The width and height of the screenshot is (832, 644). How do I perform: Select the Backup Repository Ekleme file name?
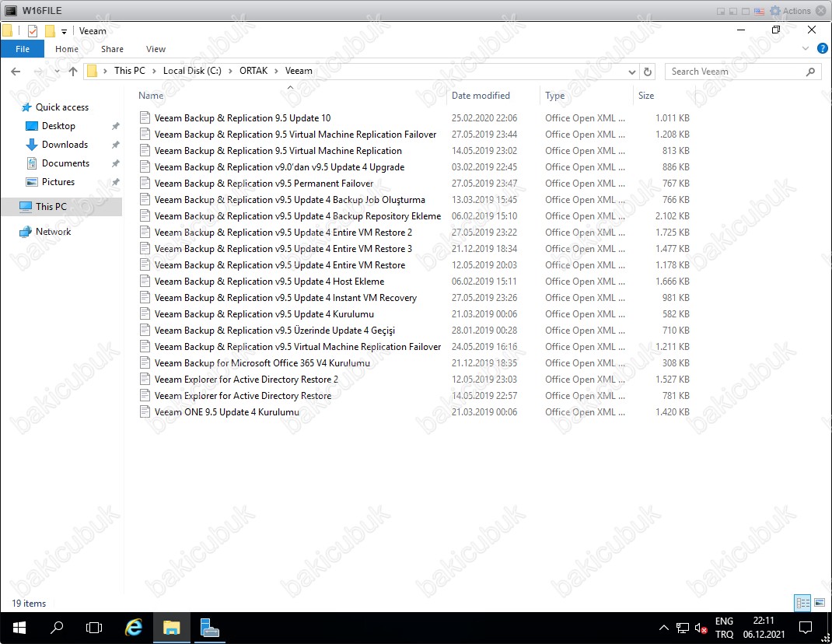pyautogui.click(x=298, y=216)
